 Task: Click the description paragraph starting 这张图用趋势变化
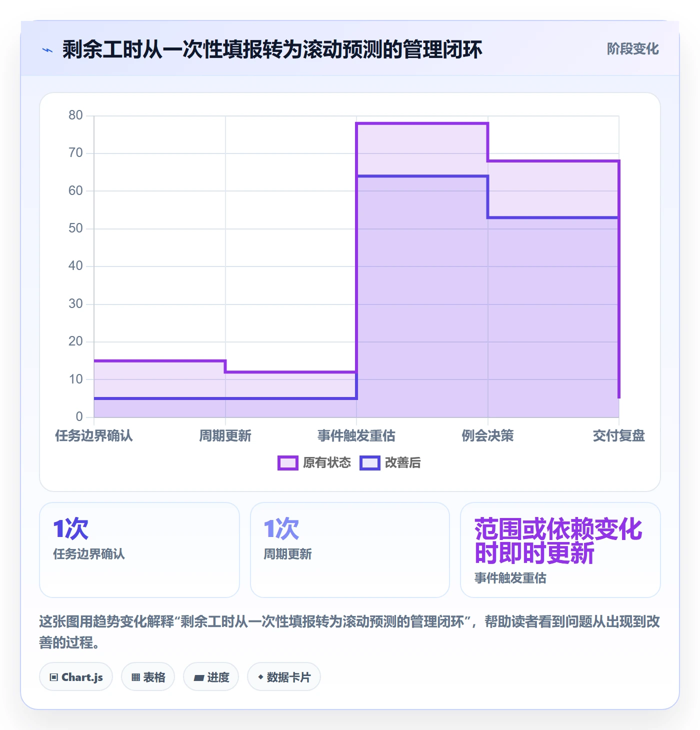(x=350, y=632)
